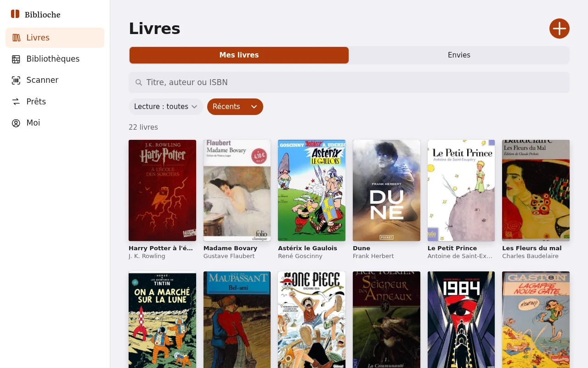Click the 22 livres count label

click(x=143, y=127)
